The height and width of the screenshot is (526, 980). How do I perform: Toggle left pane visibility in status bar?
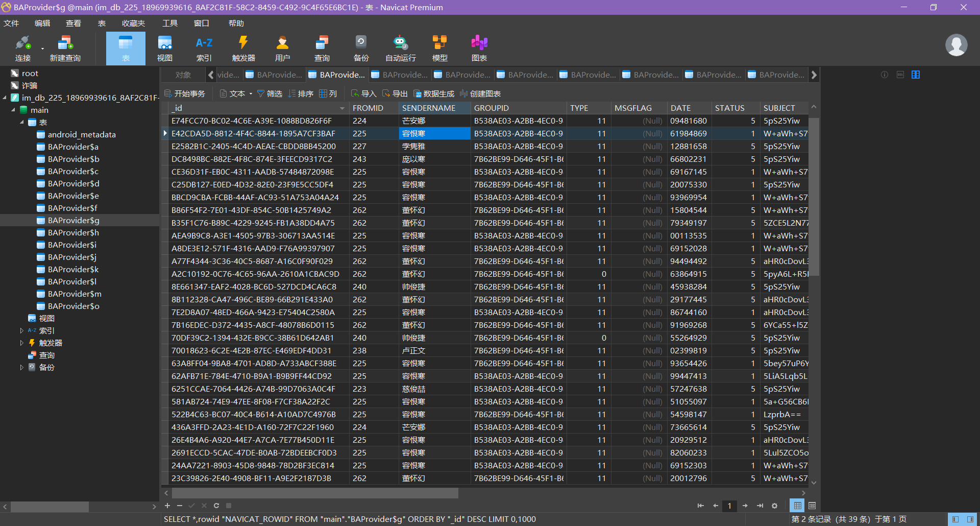(x=955, y=519)
